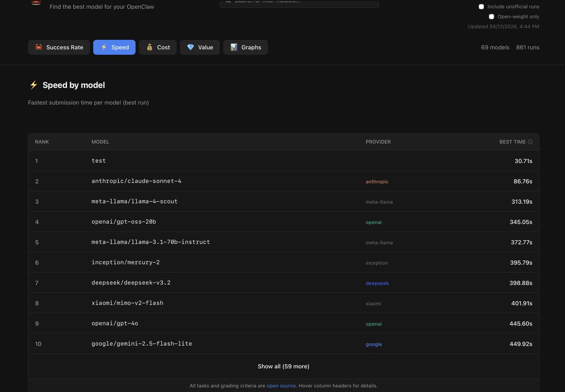Screen dimensions: 565x392
Task: Click the openai provider tag for gpt-4o
Action: click(374, 324)
